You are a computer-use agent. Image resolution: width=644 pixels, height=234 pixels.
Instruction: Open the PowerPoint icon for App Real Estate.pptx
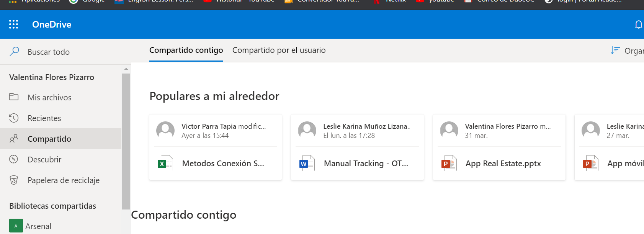(x=449, y=164)
